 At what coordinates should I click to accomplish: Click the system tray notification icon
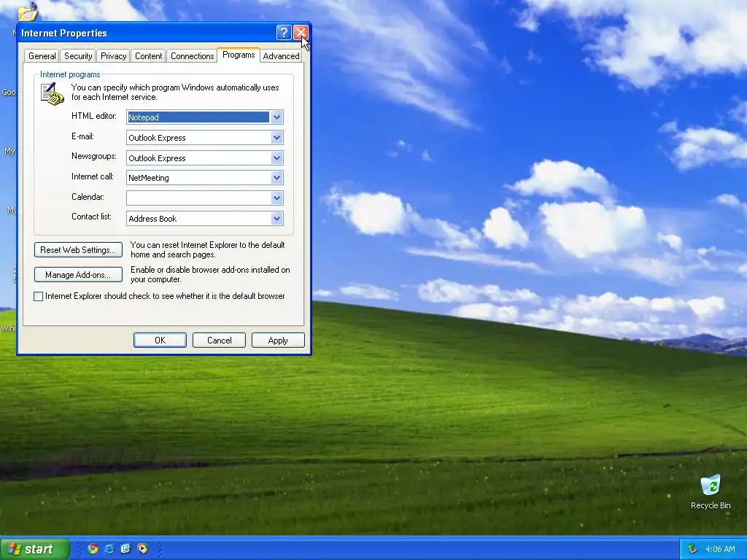[x=693, y=549]
